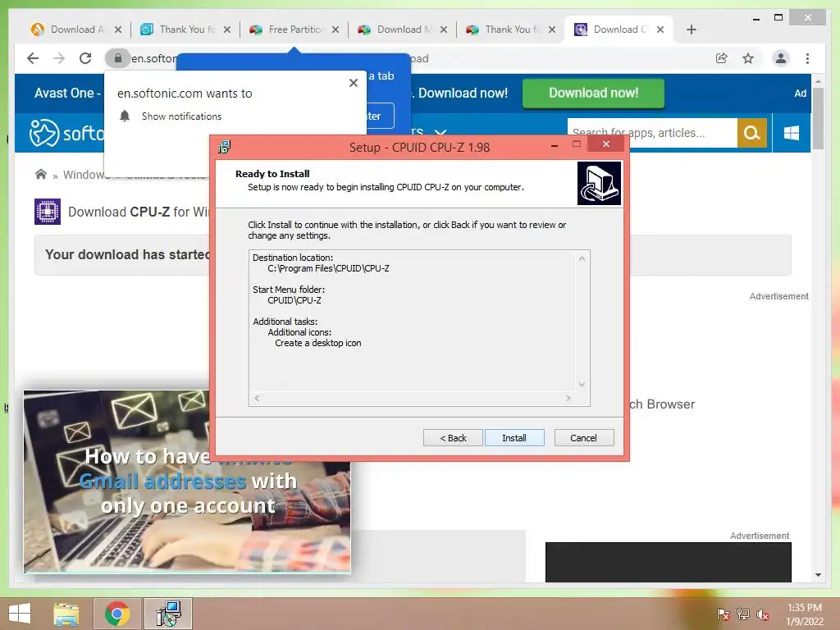Click 'Create a desktop icon' line
The width and height of the screenshot is (840, 630).
(318, 343)
